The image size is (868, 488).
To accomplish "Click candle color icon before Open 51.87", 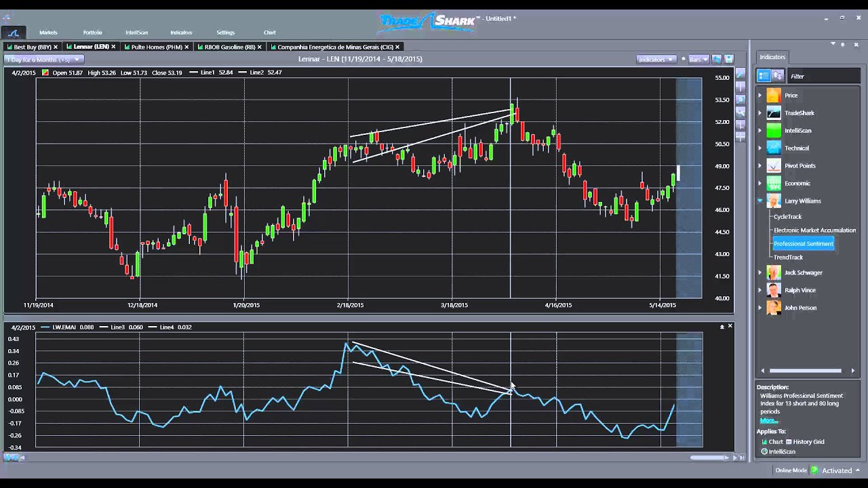I will click(45, 73).
